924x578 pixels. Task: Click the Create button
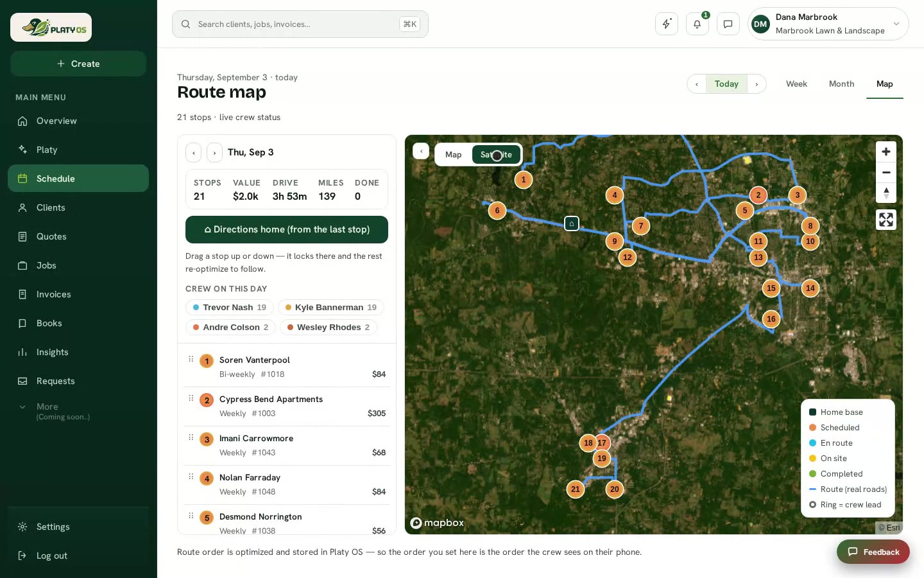78,64
